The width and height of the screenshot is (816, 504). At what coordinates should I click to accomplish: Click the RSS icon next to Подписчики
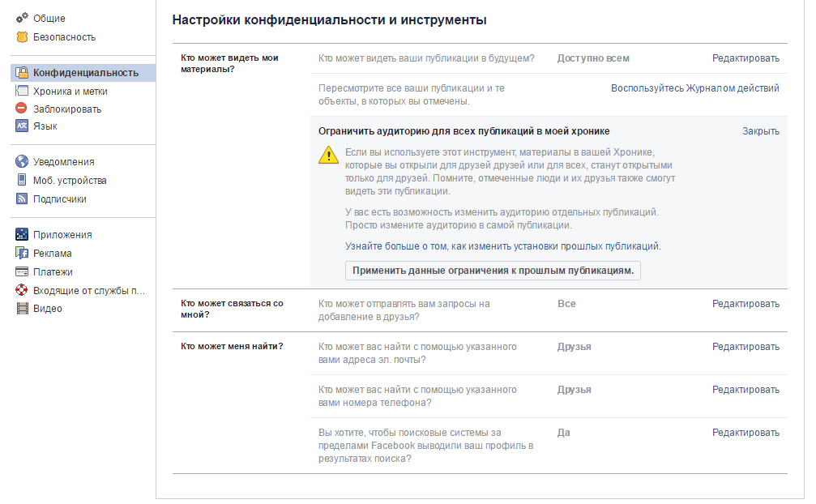22,199
